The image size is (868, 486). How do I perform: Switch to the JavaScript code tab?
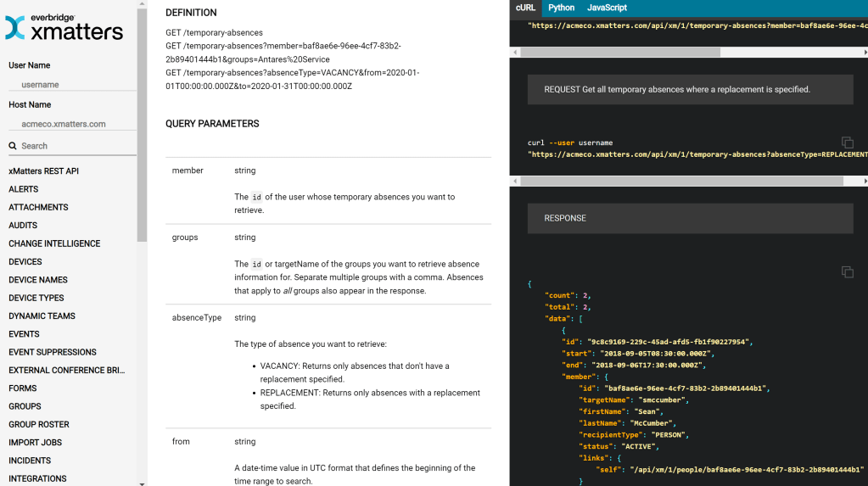coord(607,8)
